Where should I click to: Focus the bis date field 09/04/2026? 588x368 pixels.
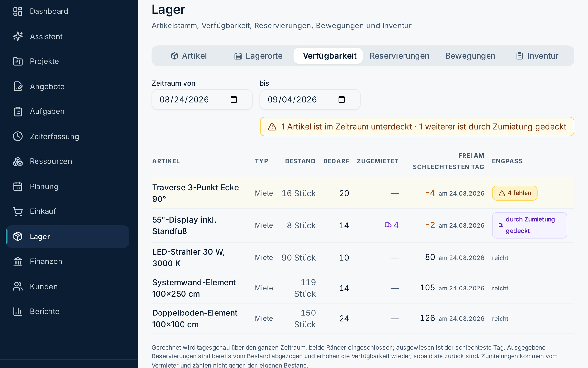(310, 99)
